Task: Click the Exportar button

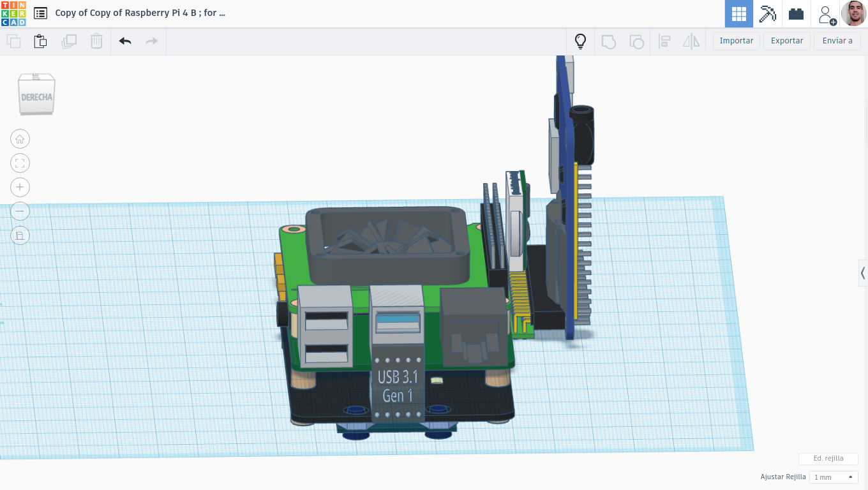Action: (787, 41)
